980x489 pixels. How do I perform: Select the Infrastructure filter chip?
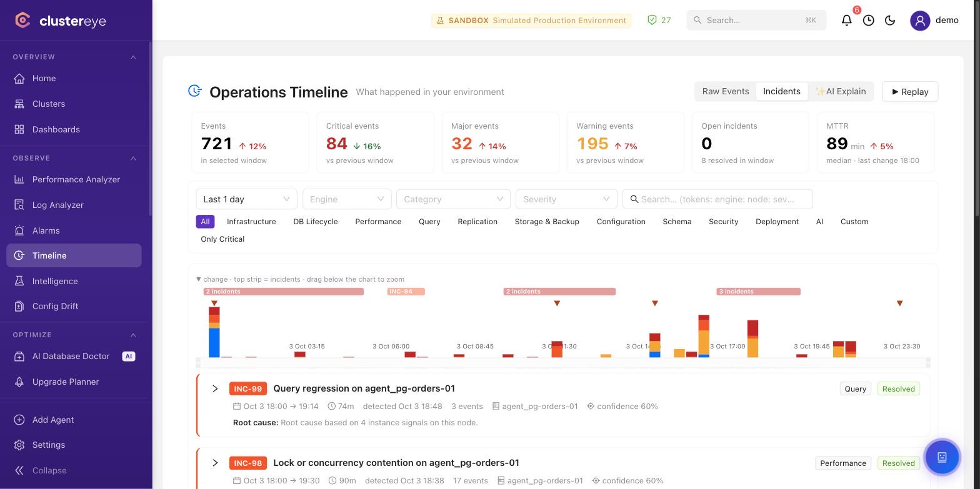(x=251, y=222)
